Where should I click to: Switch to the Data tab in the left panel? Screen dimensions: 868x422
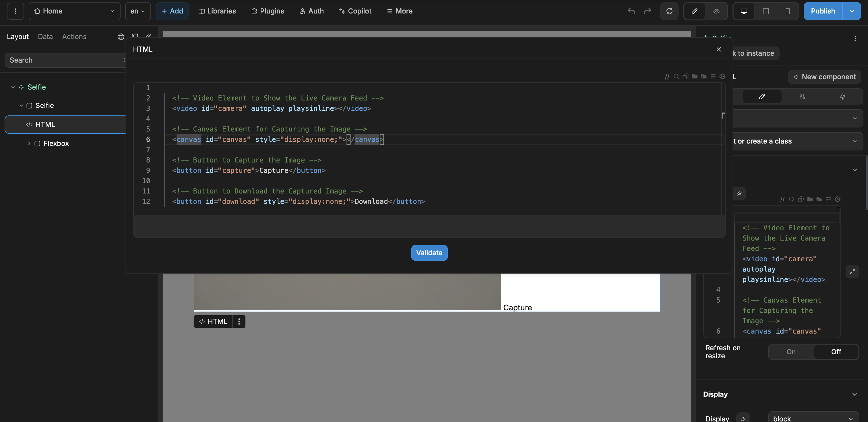click(x=45, y=37)
